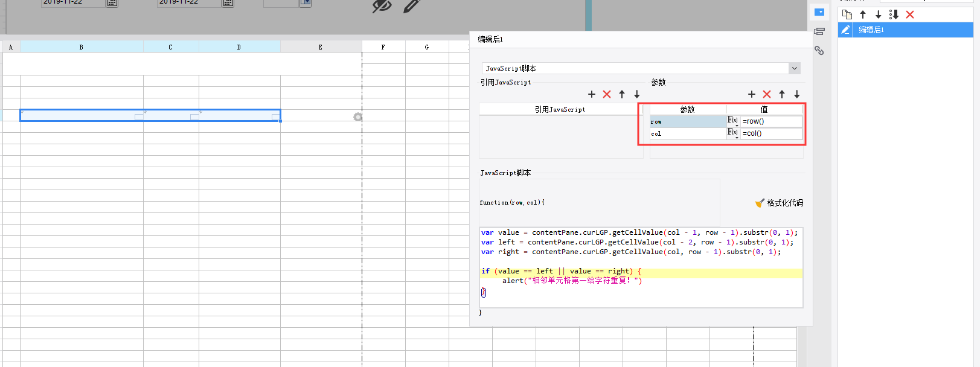Edit the =row() value field
The width and height of the screenshot is (980, 367).
[771, 121]
